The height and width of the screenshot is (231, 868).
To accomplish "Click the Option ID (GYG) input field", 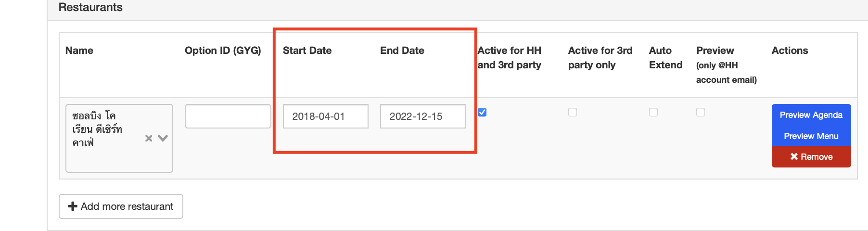I will 228,116.
